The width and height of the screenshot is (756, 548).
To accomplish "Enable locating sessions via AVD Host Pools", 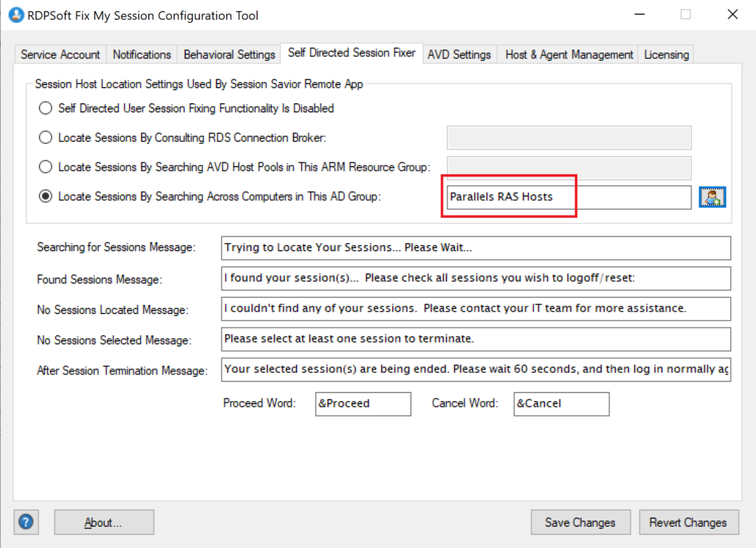I will click(x=45, y=167).
